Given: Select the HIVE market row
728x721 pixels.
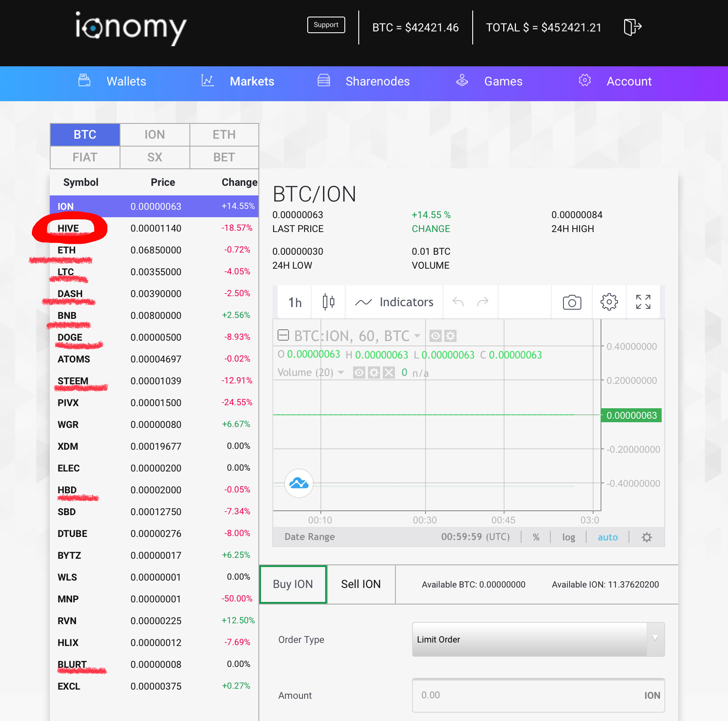Looking at the screenshot, I should 154,228.
